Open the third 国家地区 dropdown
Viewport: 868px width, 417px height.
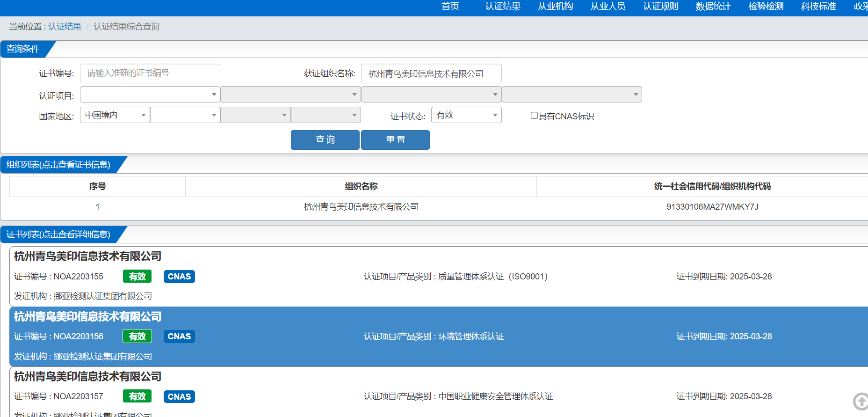(255, 115)
